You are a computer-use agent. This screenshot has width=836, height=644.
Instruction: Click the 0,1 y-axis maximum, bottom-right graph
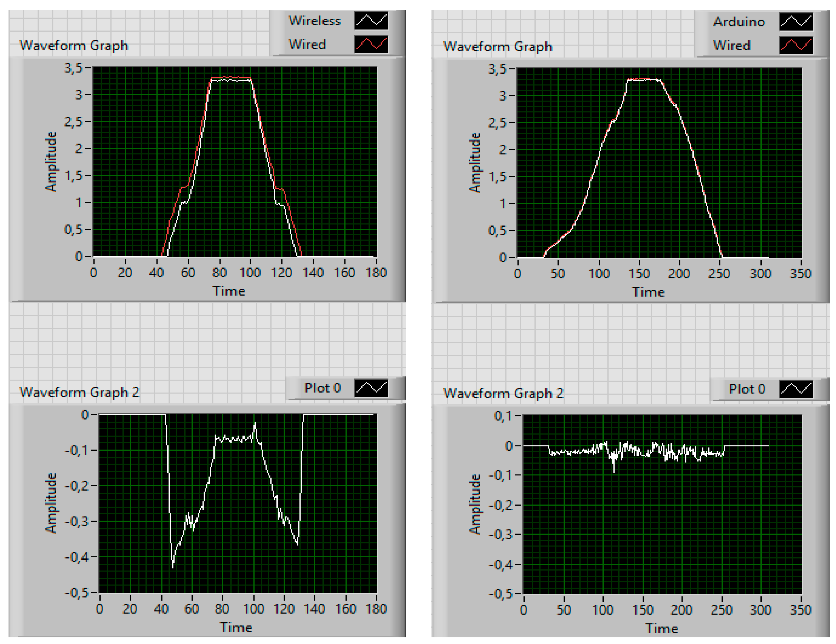(x=503, y=416)
